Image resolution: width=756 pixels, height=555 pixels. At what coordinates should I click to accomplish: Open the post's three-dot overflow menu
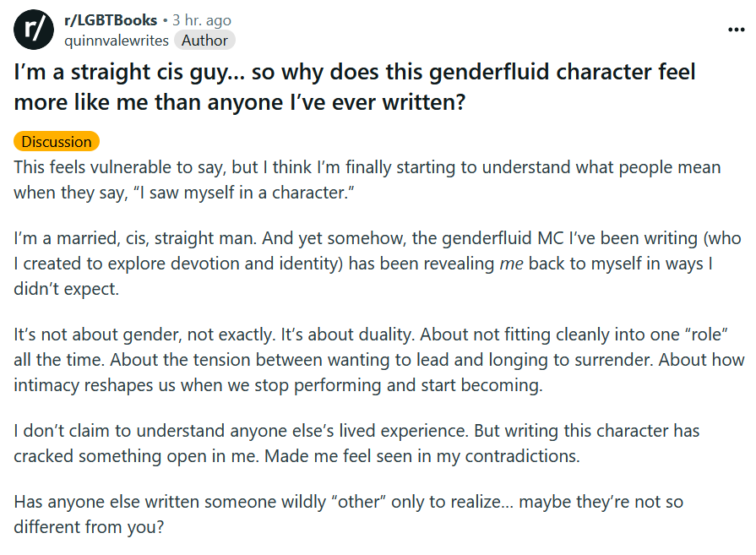click(736, 30)
